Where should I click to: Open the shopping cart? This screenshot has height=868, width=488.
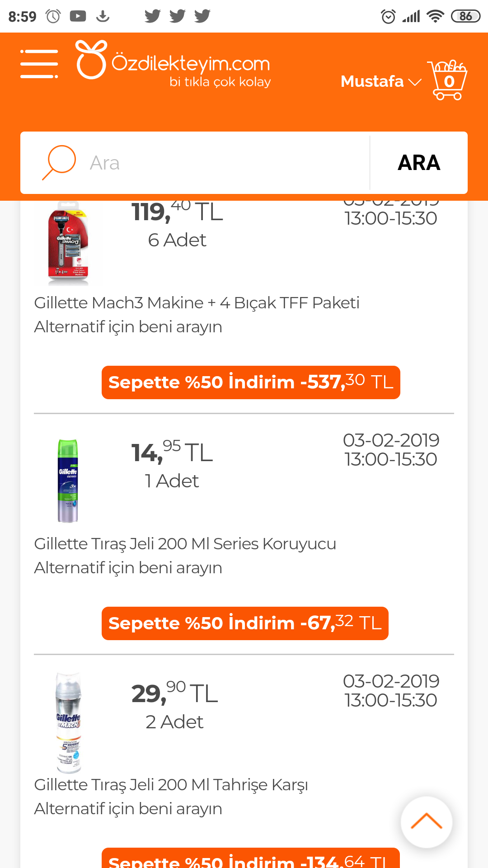click(x=447, y=80)
